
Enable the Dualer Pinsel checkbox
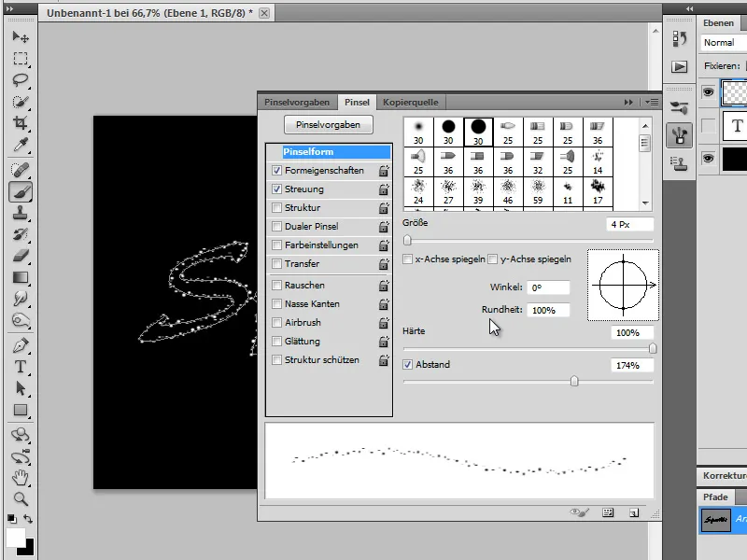[x=276, y=226]
